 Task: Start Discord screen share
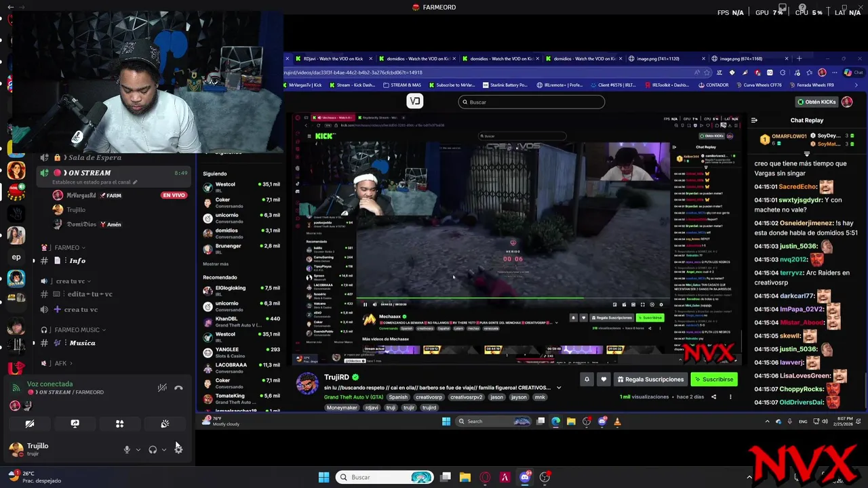coord(75,424)
